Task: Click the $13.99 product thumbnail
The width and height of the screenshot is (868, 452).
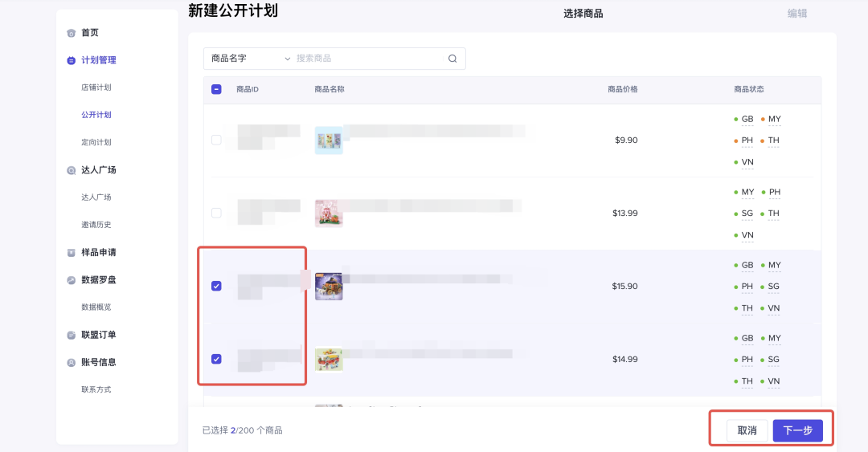Action: pyautogui.click(x=329, y=213)
